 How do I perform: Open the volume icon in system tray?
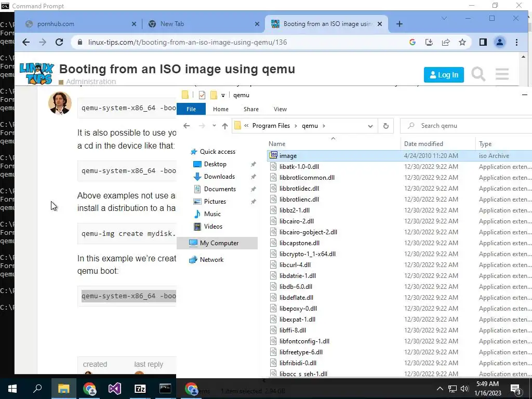(x=464, y=389)
